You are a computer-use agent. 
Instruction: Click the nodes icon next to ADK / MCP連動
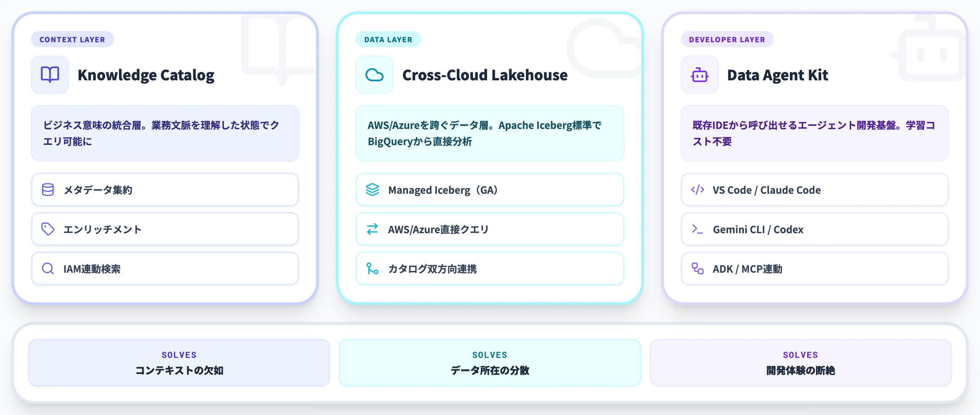pyautogui.click(x=697, y=269)
